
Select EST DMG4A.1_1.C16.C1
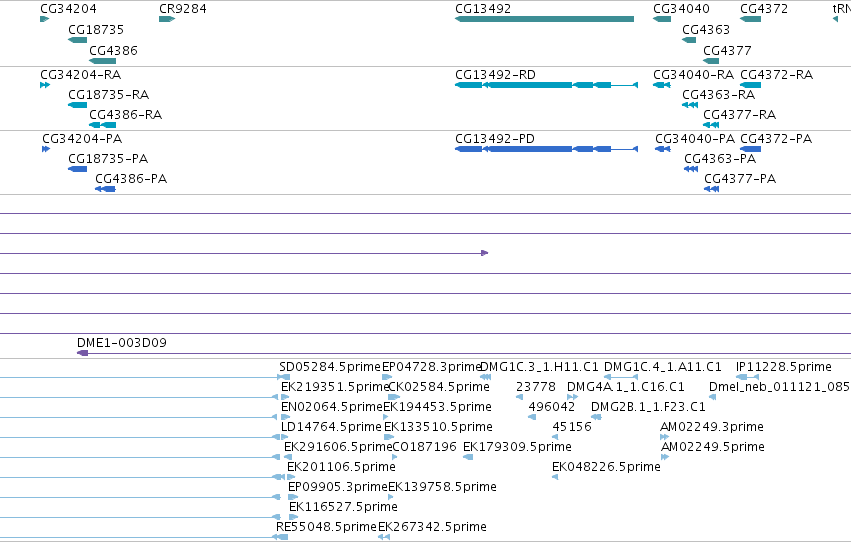626,386
